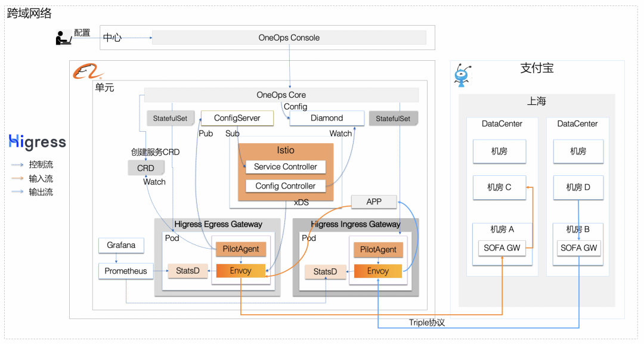Screen dimensions: 644x344
Task: Click Envoy in the Ingress Gateway
Action: coord(378,271)
